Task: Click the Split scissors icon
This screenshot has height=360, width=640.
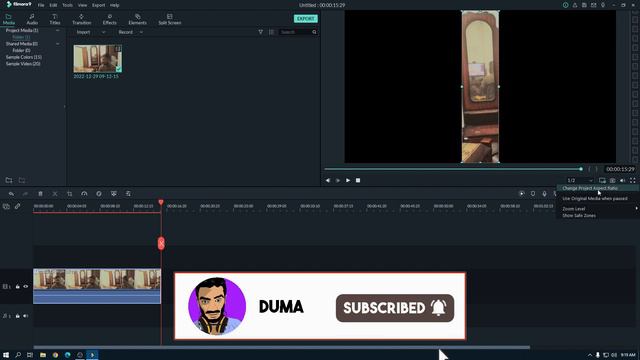Action: tap(55, 194)
